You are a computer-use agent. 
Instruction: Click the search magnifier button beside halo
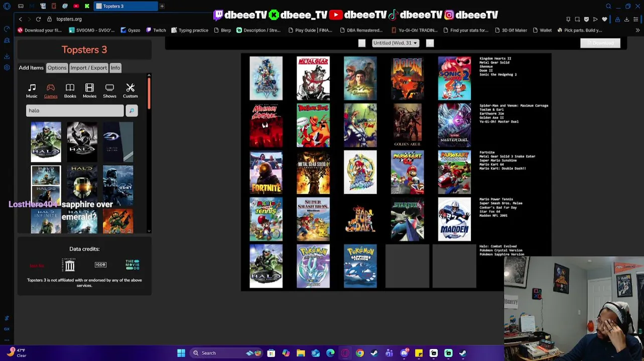point(132,110)
